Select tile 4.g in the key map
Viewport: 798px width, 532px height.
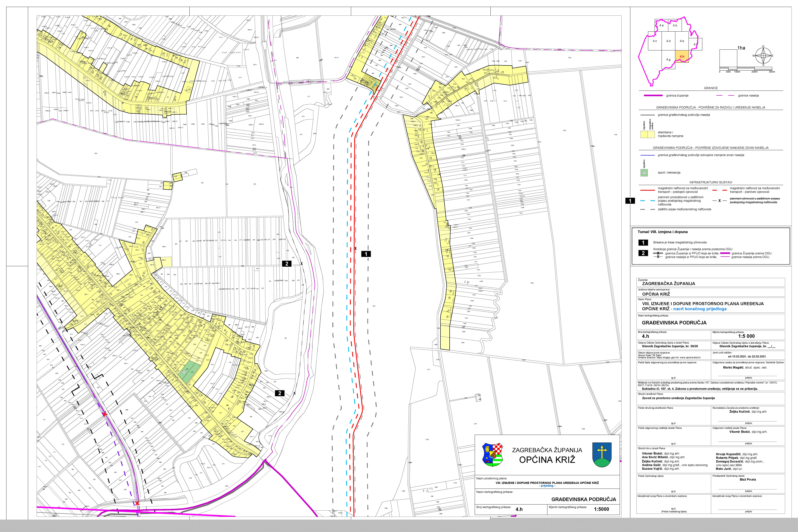(668, 60)
